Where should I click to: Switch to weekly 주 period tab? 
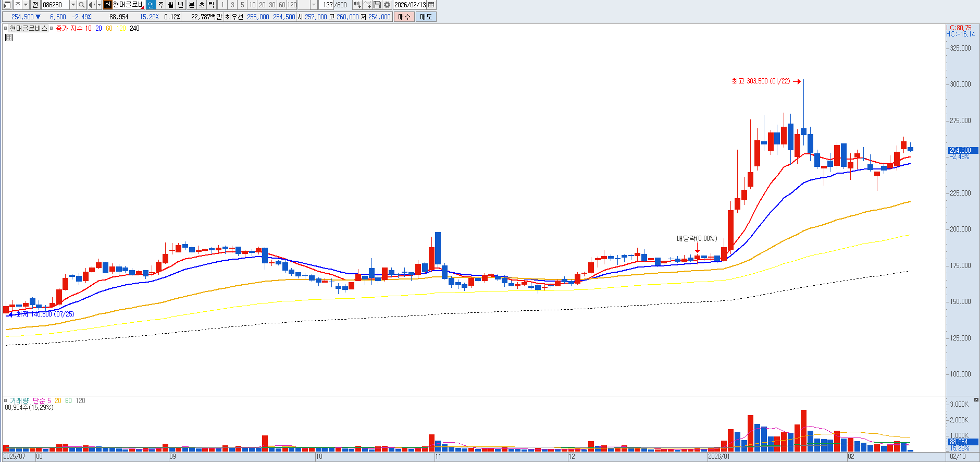[161, 5]
